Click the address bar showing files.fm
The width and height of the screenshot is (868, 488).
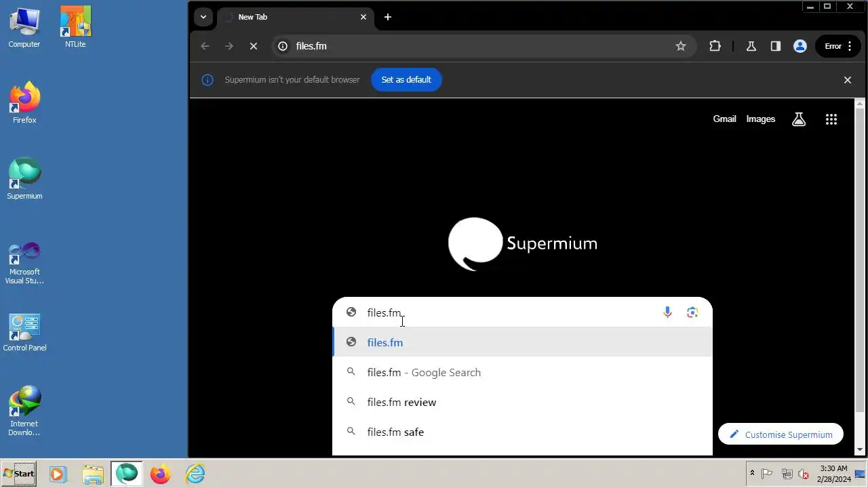pyautogui.click(x=484, y=46)
